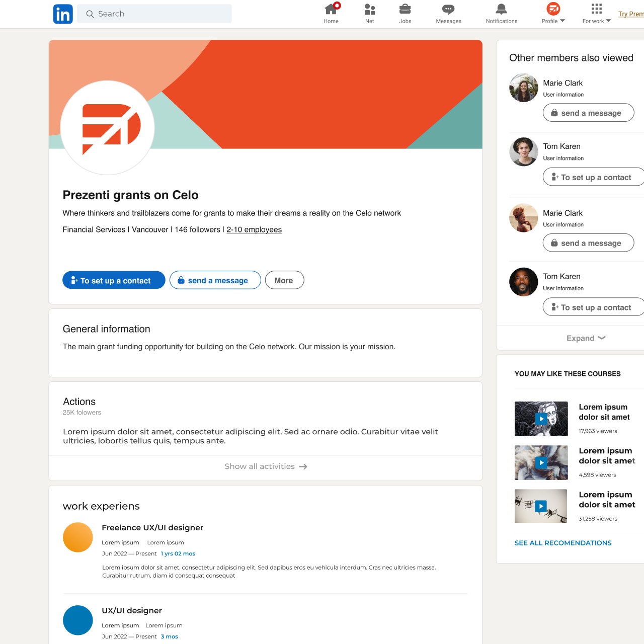Play the course video with 17,963 viewers
The height and width of the screenshot is (644, 644).
click(x=541, y=419)
